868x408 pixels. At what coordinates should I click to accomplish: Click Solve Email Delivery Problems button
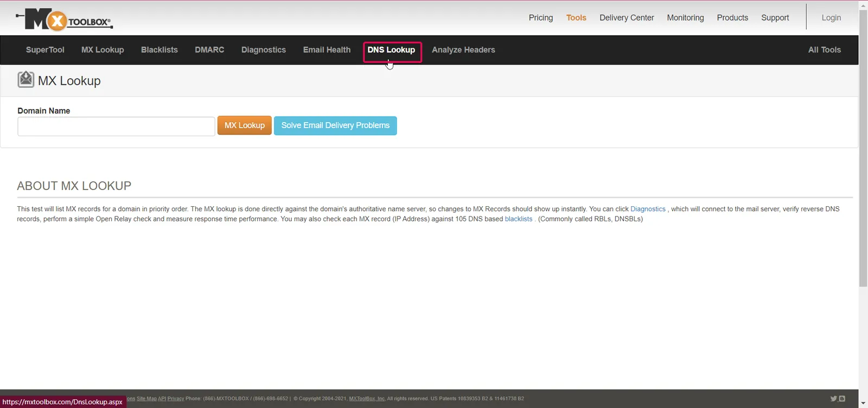pos(335,125)
